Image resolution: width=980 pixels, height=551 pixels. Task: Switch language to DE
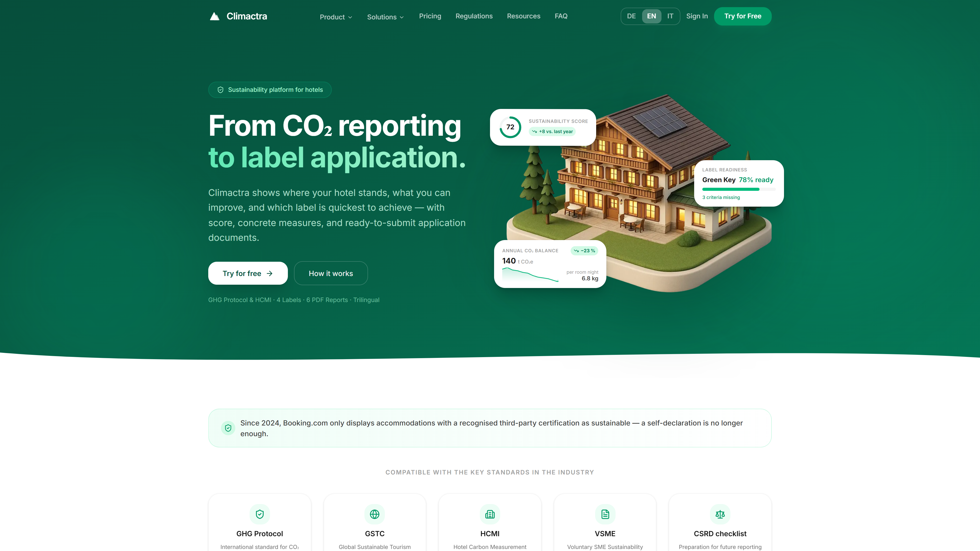click(632, 16)
